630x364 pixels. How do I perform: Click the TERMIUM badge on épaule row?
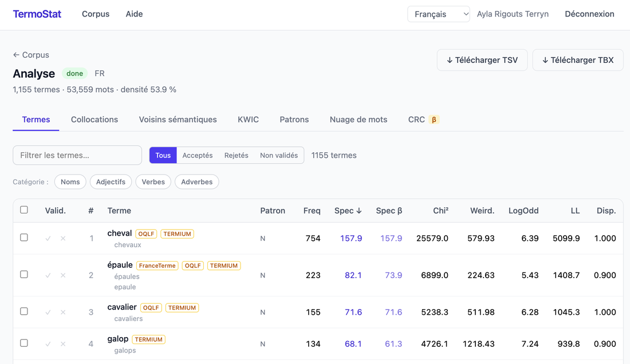pyautogui.click(x=224, y=266)
